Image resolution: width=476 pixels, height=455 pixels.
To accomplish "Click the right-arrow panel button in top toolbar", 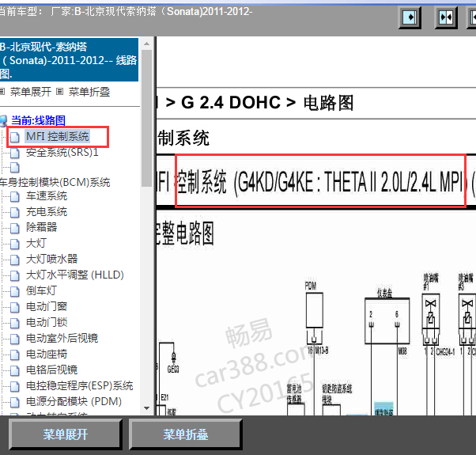I will click(x=410, y=17).
